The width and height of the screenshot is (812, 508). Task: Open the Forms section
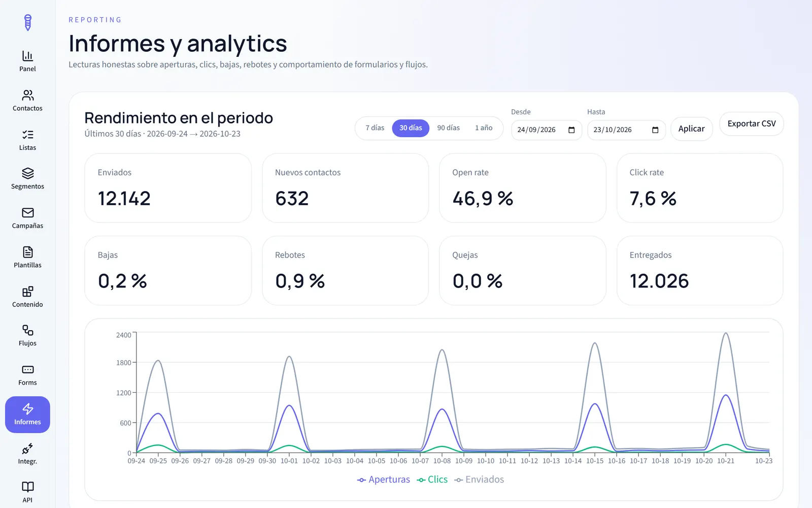click(x=27, y=375)
